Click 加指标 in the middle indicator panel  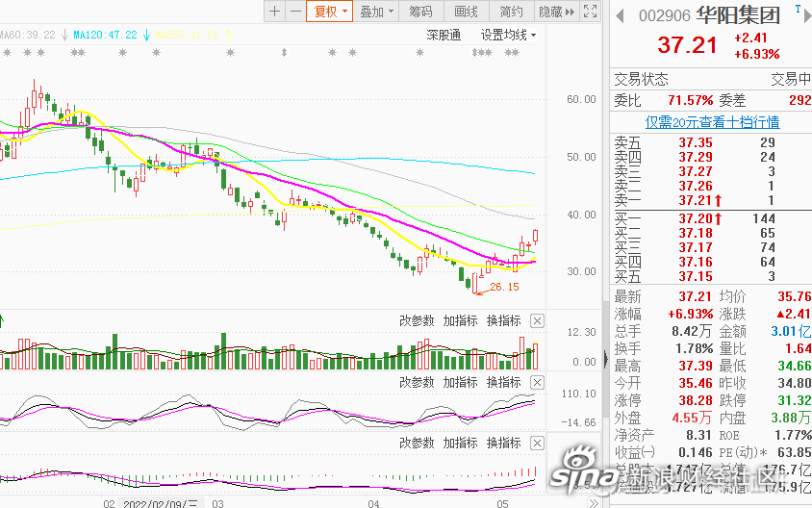[460, 382]
